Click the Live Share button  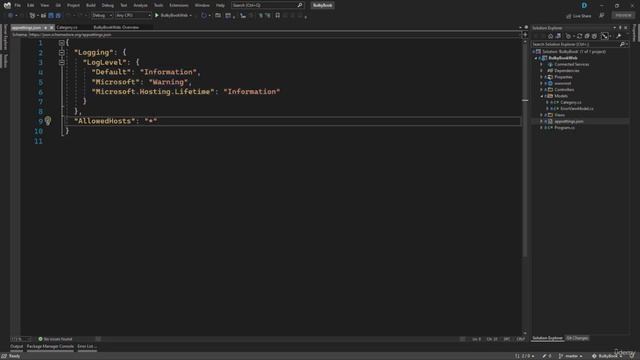tap(579, 16)
